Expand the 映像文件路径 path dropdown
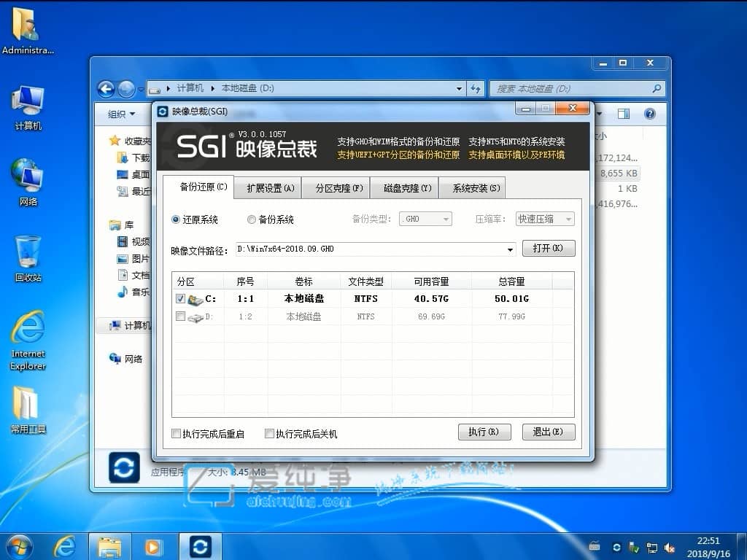The height and width of the screenshot is (560, 747). coord(511,249)
